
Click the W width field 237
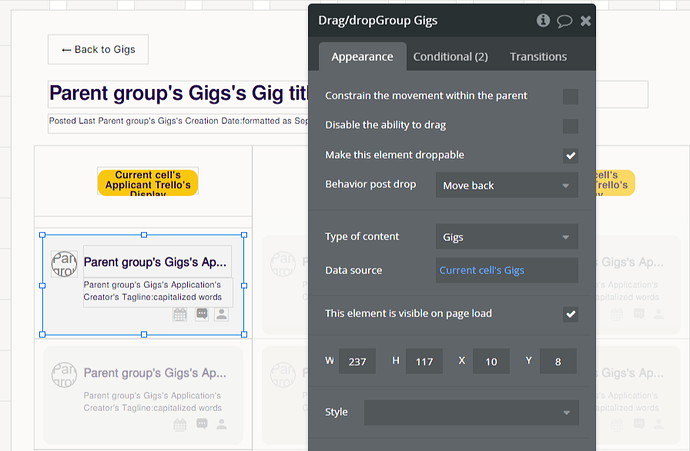357,361
